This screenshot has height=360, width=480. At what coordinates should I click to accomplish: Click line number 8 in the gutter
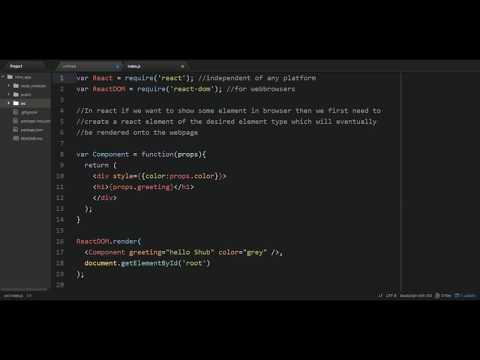pyautogui.click(x=62, y=154)
